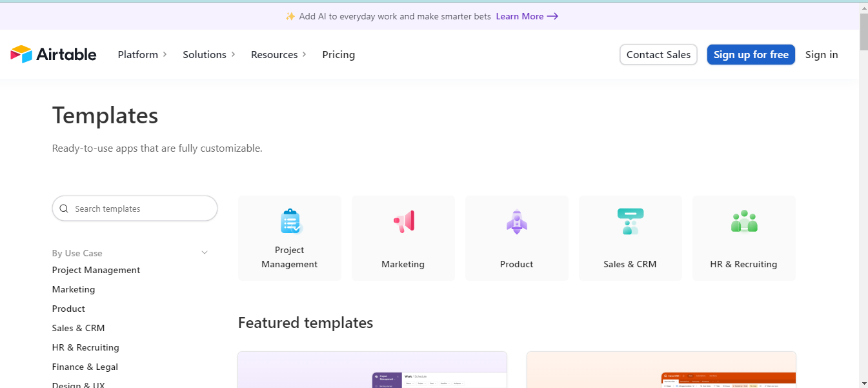868x388 pixels.
Task: Open the Finance & Legal use case
Action: 85,366
